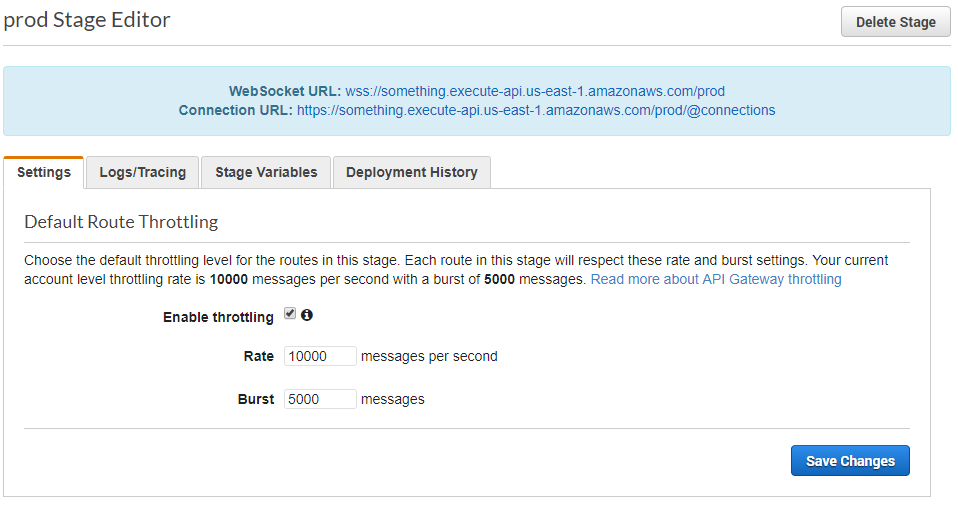The image size is (958, 507).
Task: Focus the Rate input field
Action: [x=320, y=356]
